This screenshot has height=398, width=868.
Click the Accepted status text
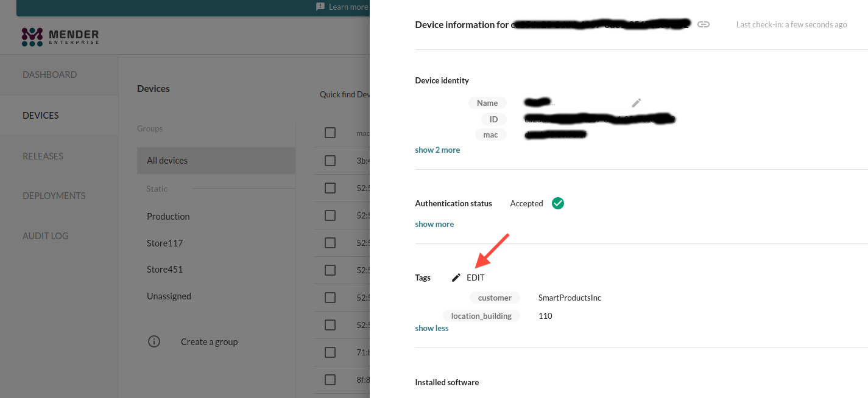point(526,203)
